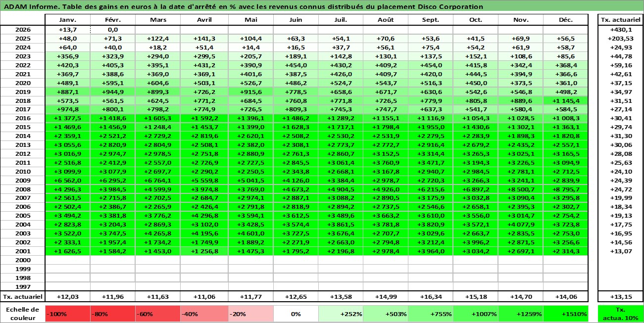Screen dimensions: 644x323
Task: Click cell +1 145,4 in the 2018 row
Action: [x=566, y=101]
